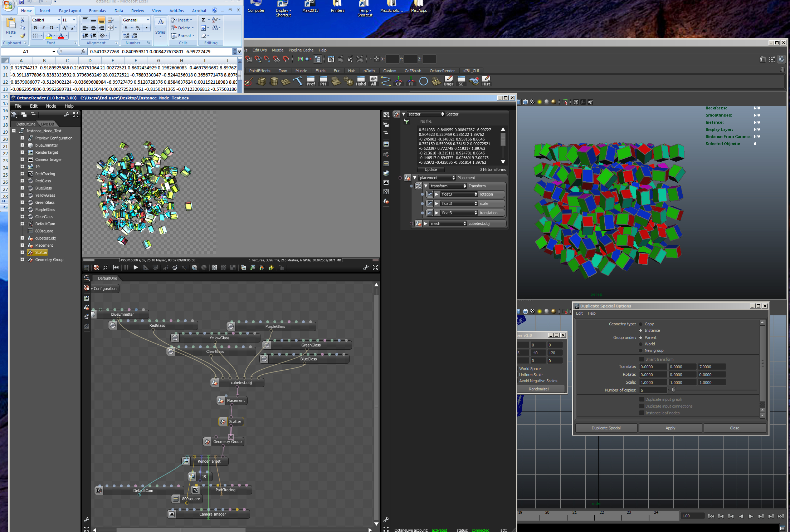This screenshot has width=790, height=532.
Task: Click the Translate Z input field 7.0000
Action: (x=711, y=367)
